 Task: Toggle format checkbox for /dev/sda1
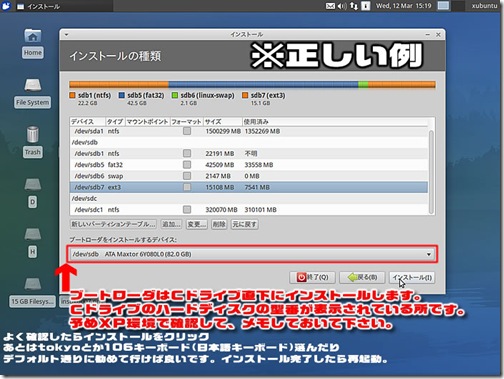(x=187, y=131)
